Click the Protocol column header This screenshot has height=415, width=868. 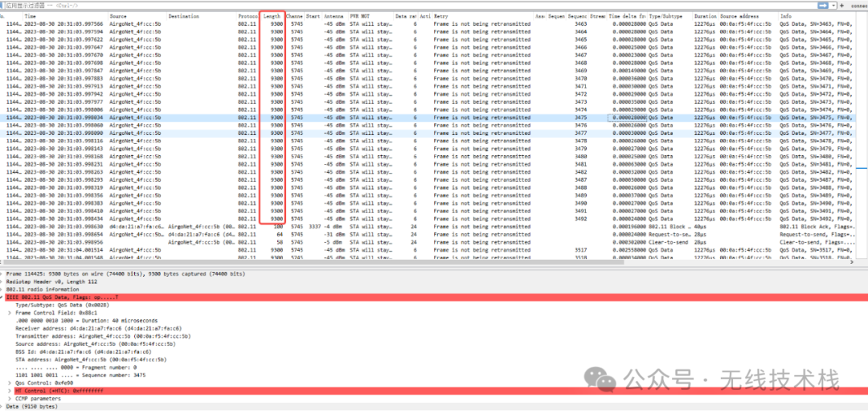(248, 17)
